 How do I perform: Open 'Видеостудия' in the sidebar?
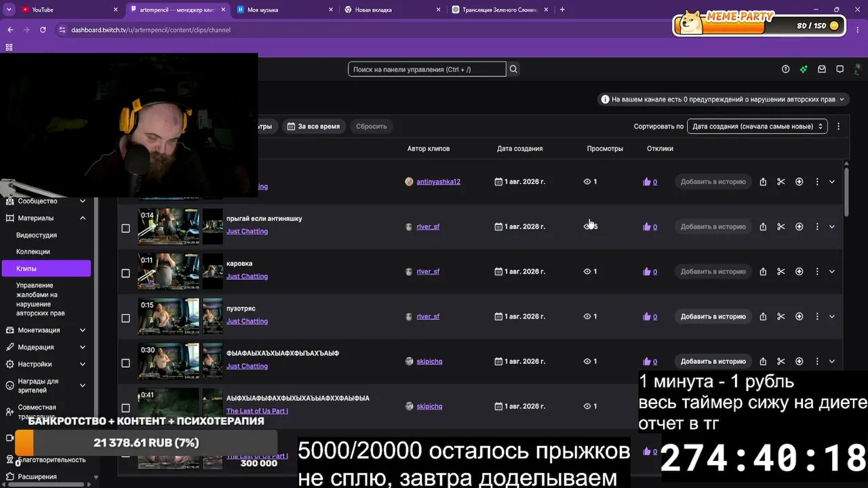point(37,235)
